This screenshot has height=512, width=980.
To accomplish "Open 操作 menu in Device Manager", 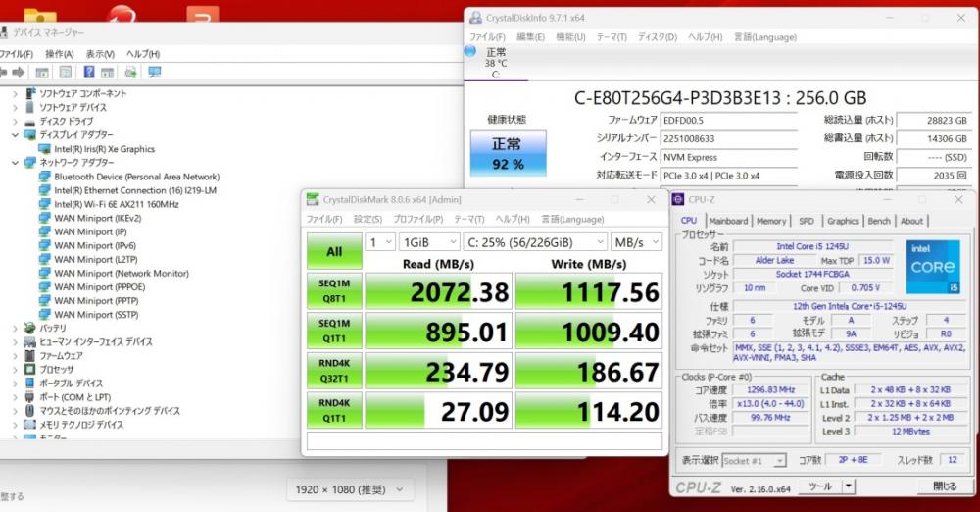I will click(x=60, y=54).
